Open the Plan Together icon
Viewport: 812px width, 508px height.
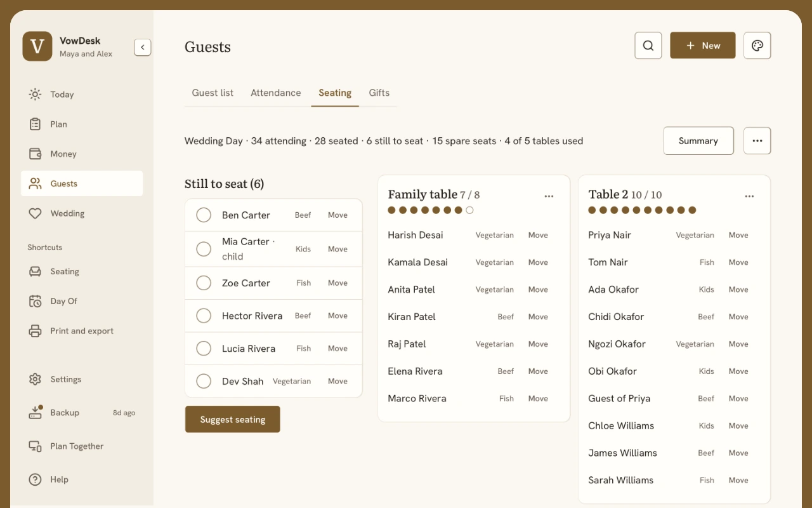tap(36, 446)
